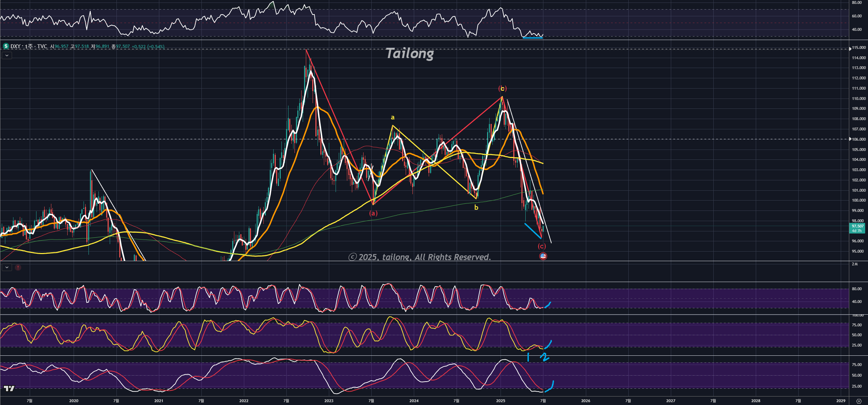The height and width of the screenshot is (405, 868).
Task: Click the arrow marker beside 106.000 price
Action: click(850, 139)
